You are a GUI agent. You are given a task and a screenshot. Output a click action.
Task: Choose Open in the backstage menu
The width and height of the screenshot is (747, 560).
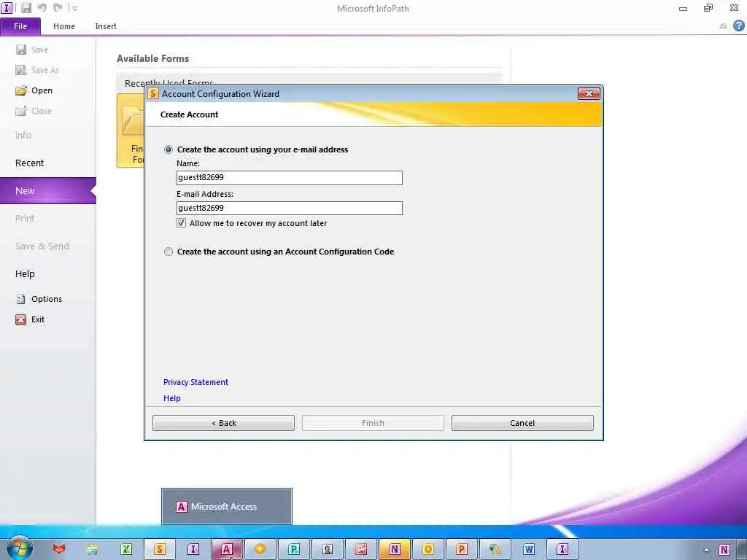(34, 90)
